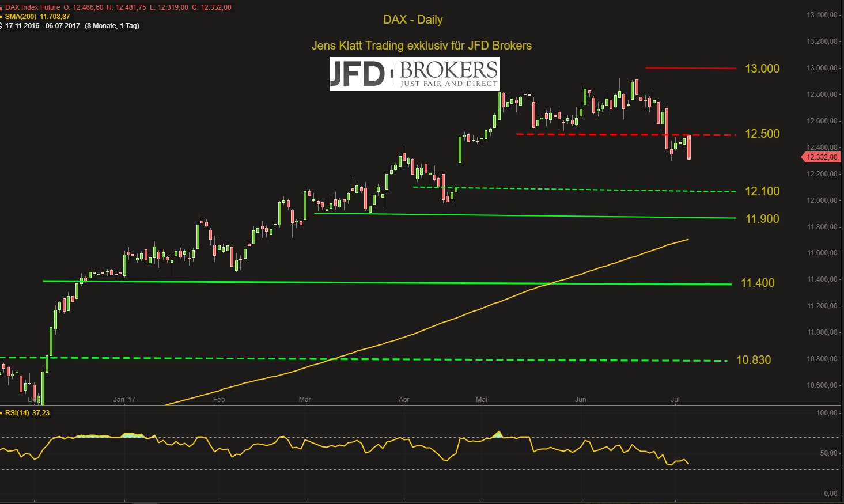Select the close value C: 12.332,00 in header
The height and width of the screenshot is (504, 844).
pyautogui.click(x=211, y=7)
